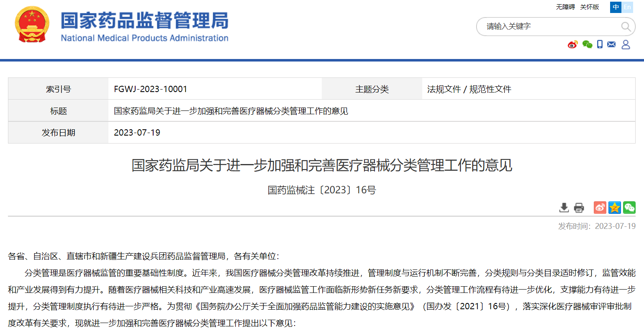Share article via green WeChat button
This screenshot has width=644, height=331.
pos(629,208)
